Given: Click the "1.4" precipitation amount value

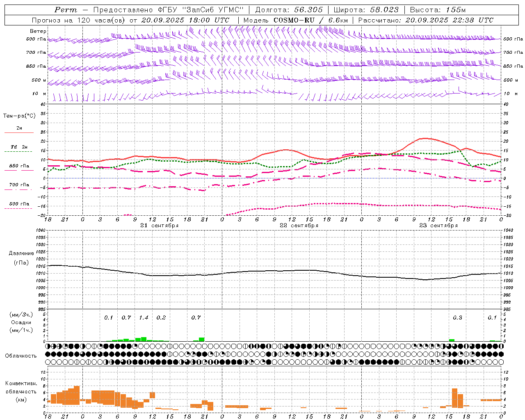Looking at the screenshot, I should 144,317.
